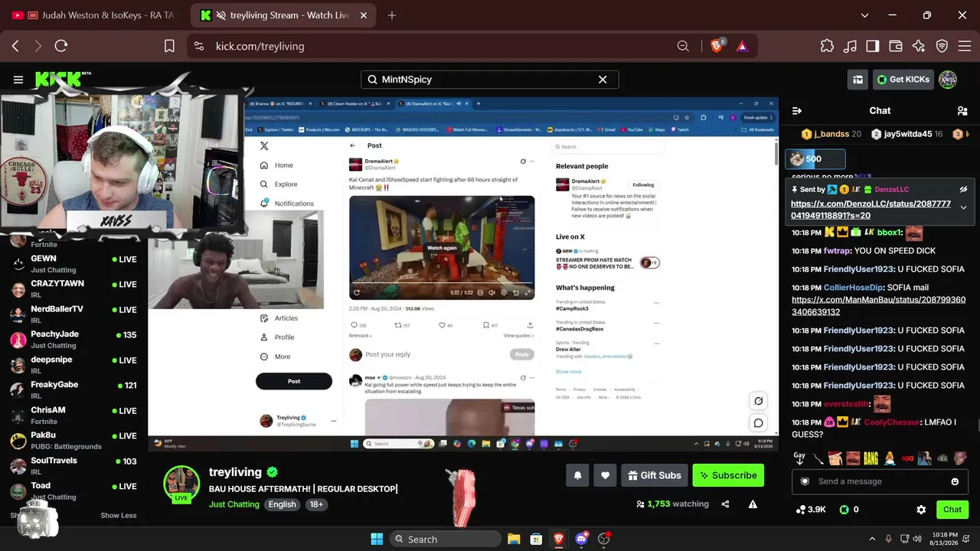The width and height of the screenshot is (980, 551).
Task: Open Leo AI assistant
Action: 919,46
